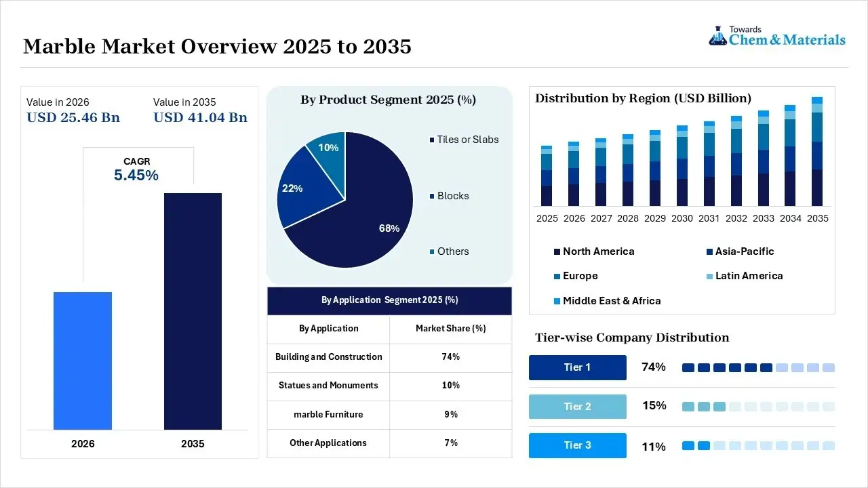
Task: Click the 11% value beside Tier 3
Action: [x=654, y=447]
